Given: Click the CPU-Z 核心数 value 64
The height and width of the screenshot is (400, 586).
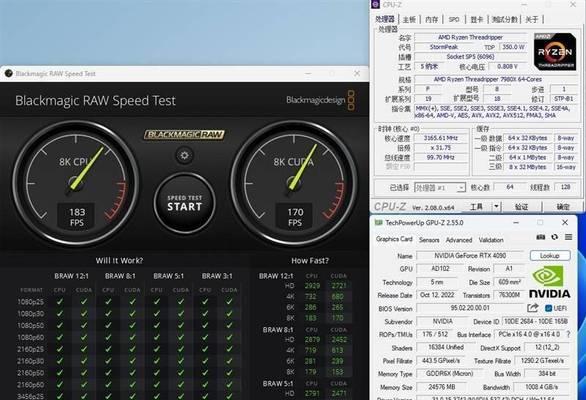Looking at the screenshot, I should (510, 187).
